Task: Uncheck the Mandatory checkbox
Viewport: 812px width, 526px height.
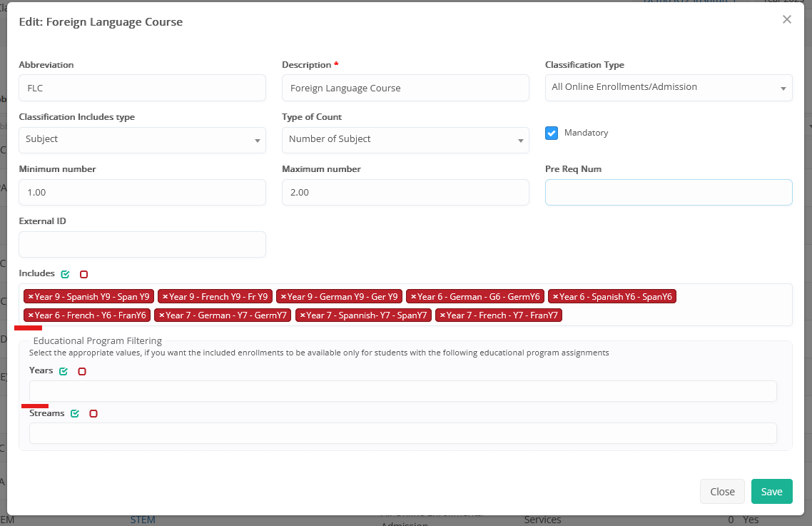Action: coord(551,133)
